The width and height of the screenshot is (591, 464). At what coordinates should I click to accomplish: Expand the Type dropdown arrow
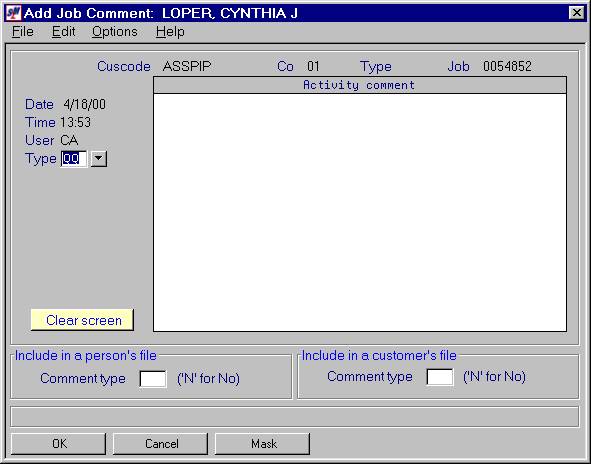(x=99, y=159)
